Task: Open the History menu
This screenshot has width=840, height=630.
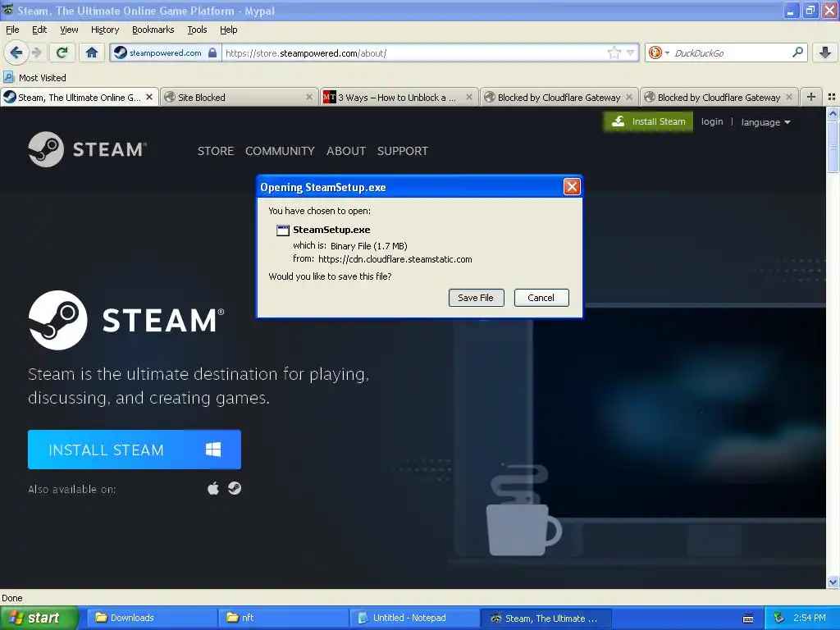Action: 104,30
